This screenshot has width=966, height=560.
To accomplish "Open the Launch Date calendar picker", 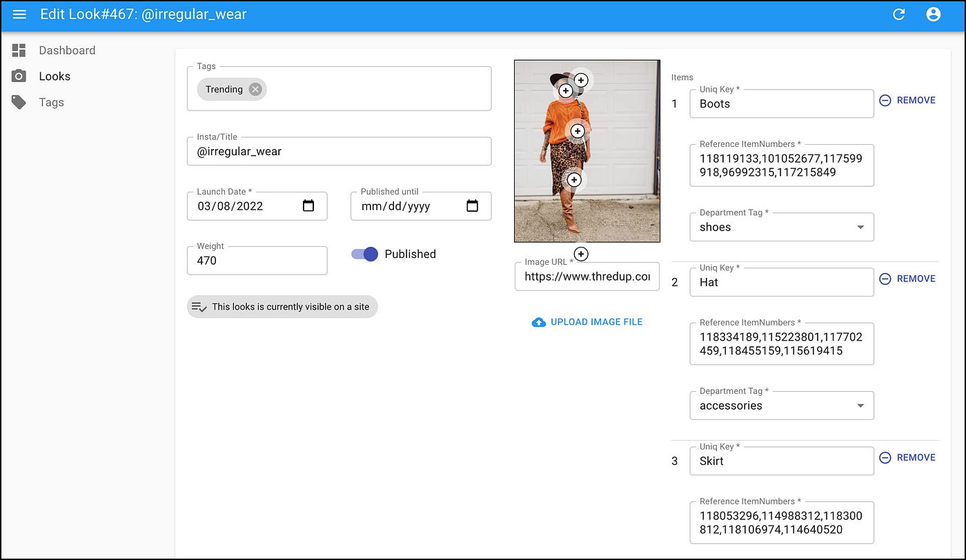I will point(308,206).
